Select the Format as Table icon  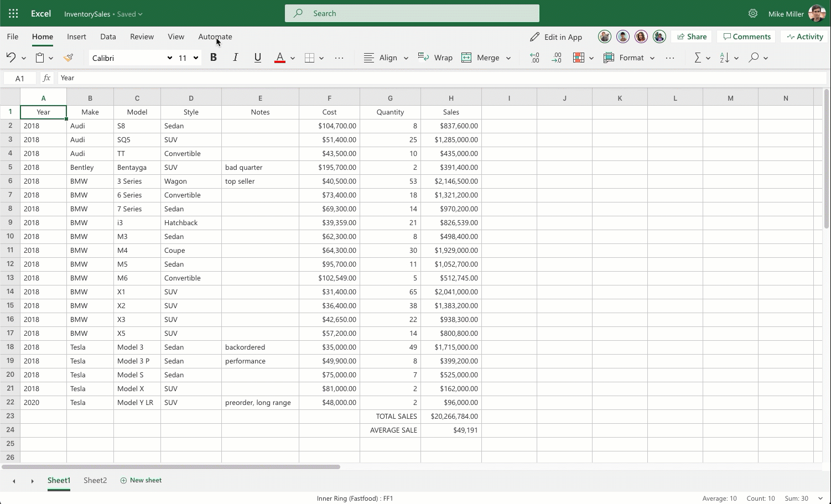point(579,57)
